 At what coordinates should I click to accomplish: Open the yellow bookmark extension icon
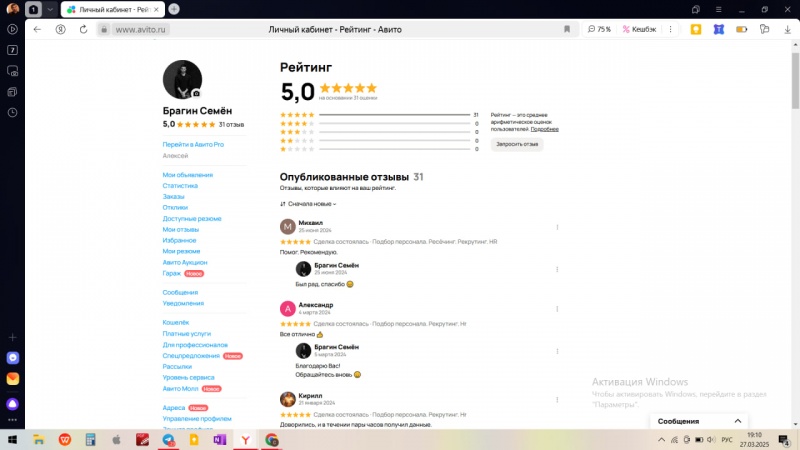(696, 30)
